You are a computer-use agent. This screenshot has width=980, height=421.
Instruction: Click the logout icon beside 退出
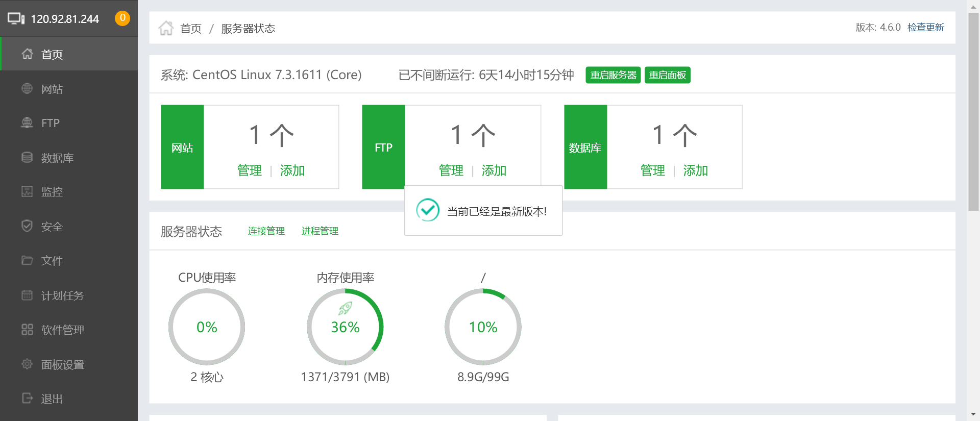point(27,398)
